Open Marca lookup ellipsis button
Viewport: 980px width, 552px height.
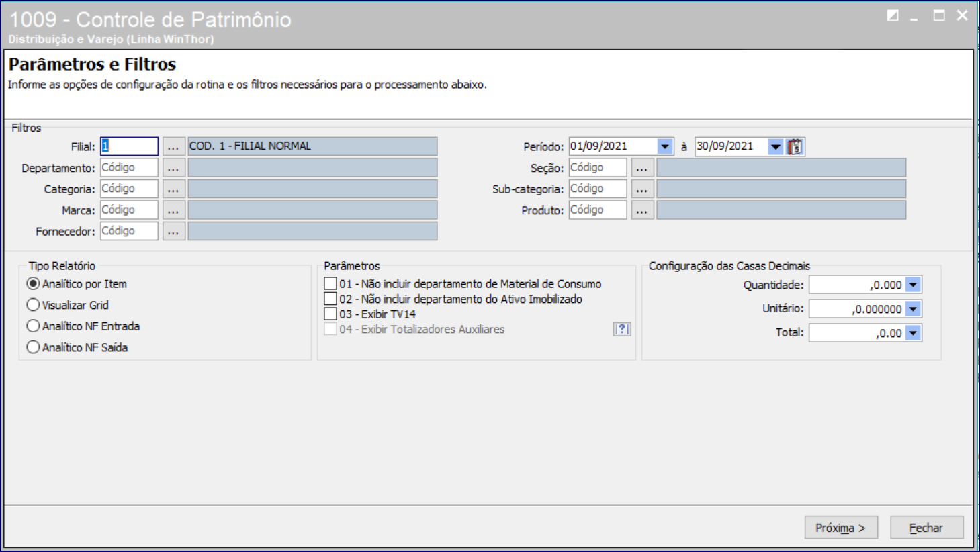pyautogui.click(x=173, y=210)
